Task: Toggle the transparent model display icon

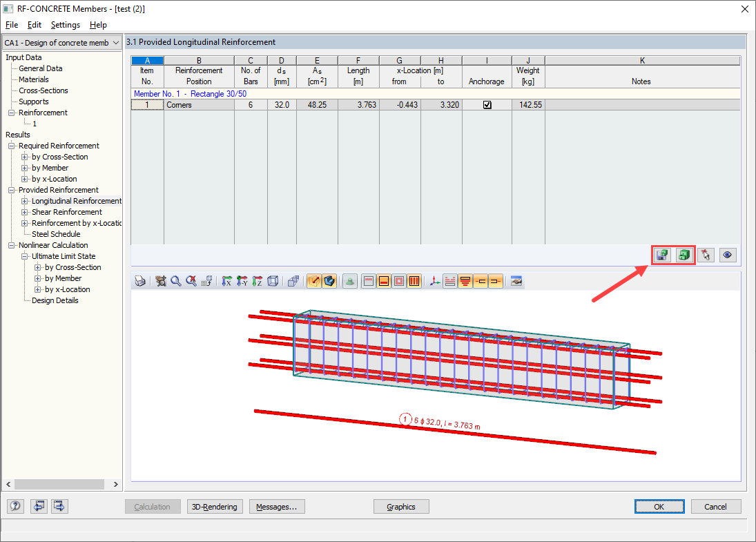Action: click(x=313, y=280)
